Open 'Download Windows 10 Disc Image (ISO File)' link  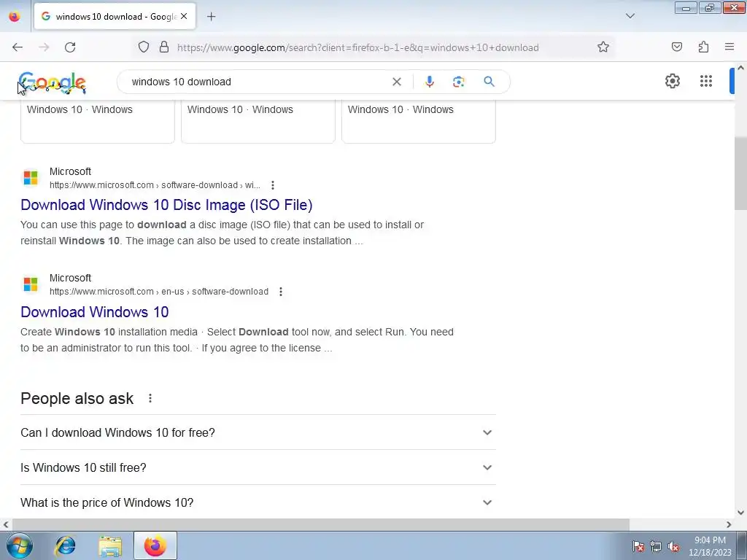(x=166, y=205)
